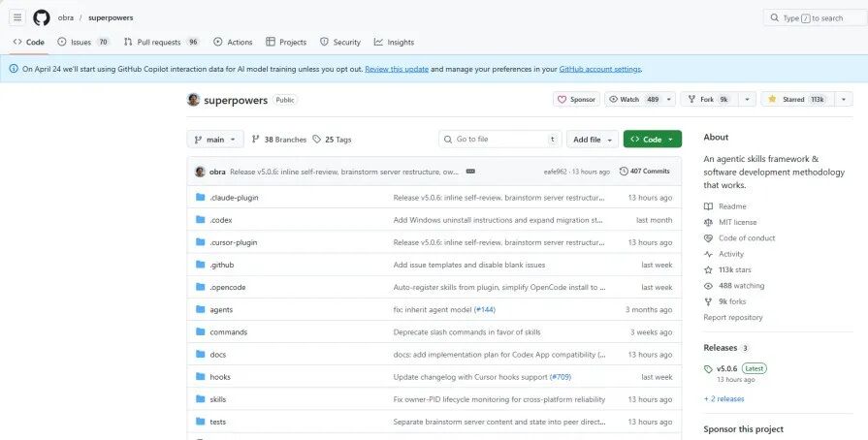Click the Starred button
The height and width of the screenshot is (440, 868).
(x=797, y=100)
